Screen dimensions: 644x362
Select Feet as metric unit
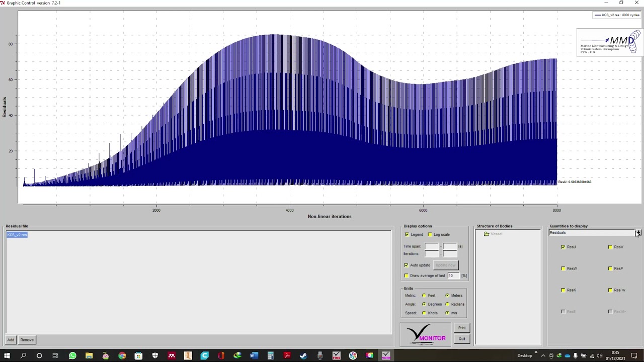click(x=424, y=296)
